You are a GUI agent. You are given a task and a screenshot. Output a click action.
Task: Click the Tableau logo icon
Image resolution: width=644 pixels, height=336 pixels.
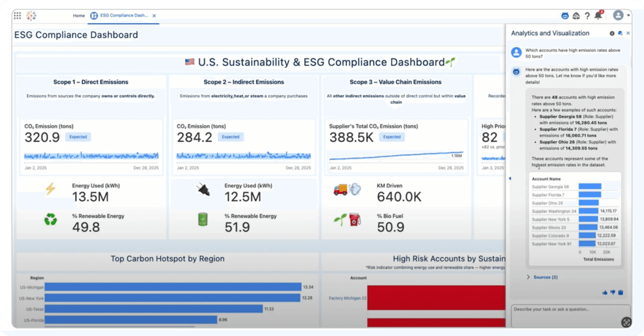(31, 16)
